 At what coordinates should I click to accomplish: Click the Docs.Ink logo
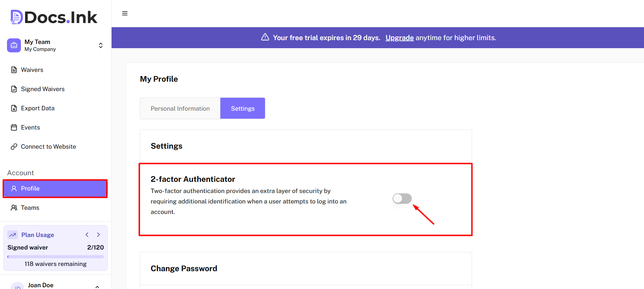click(54, 17)
